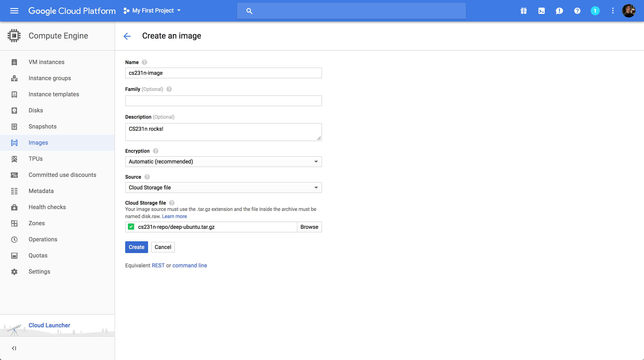This screenshot has width=644, height=360.
Task: Open the My First Project selector
Action: coord(152,11)
